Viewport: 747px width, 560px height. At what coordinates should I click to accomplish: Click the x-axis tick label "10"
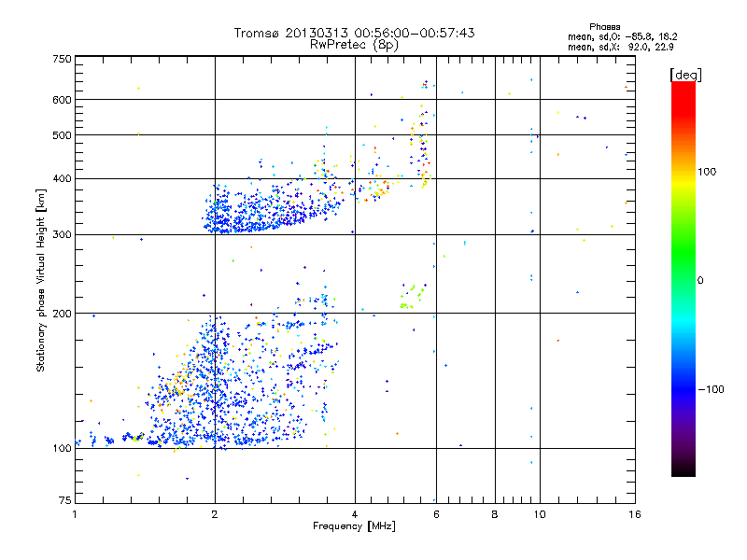coord(540,514)
